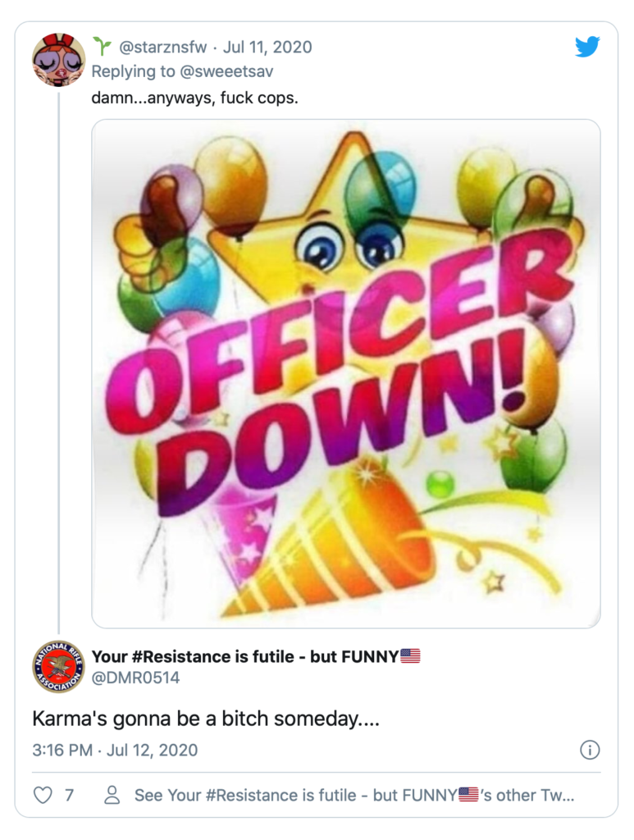634x840 pixels.
Task: Click the like count 7
Action: click(69, 795)
